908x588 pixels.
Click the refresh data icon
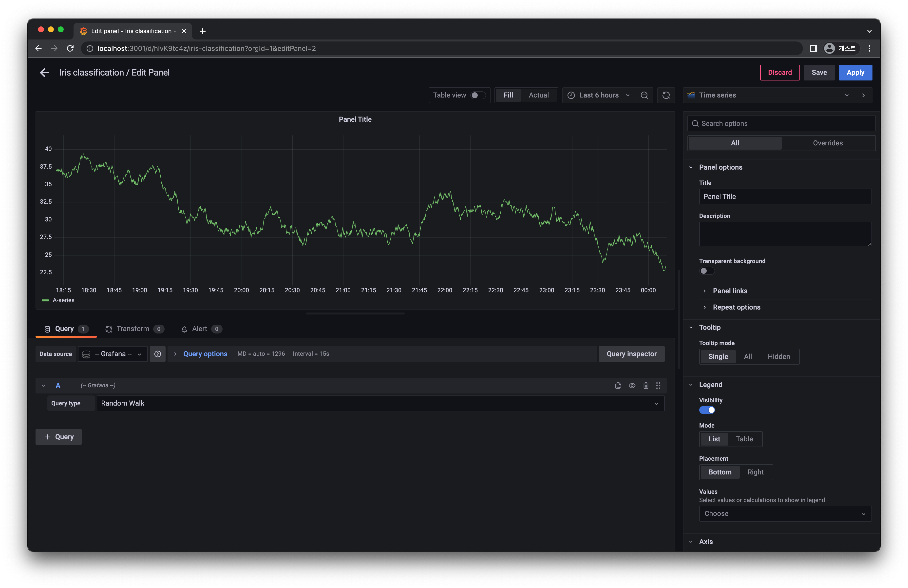pyautogui.click(x=666, y=95)
